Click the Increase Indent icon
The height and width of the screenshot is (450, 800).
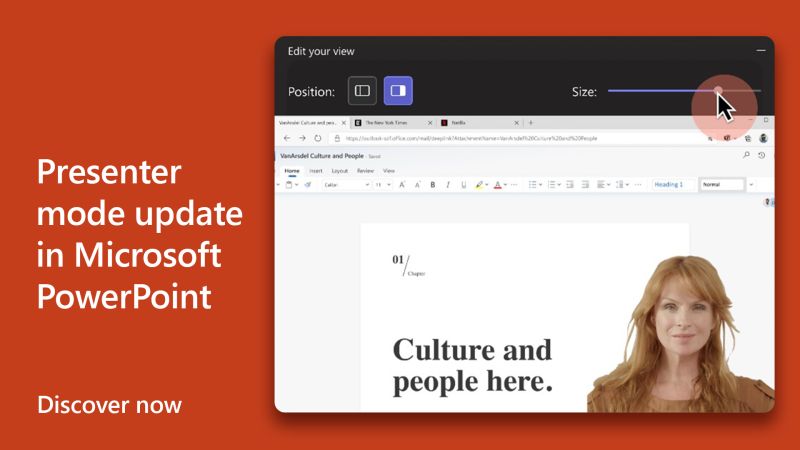point(585,185)
